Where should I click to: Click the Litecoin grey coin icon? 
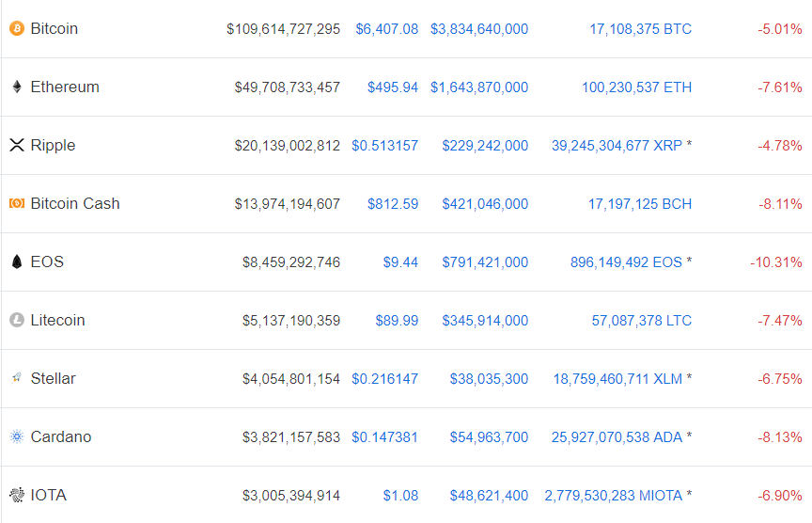17,320
